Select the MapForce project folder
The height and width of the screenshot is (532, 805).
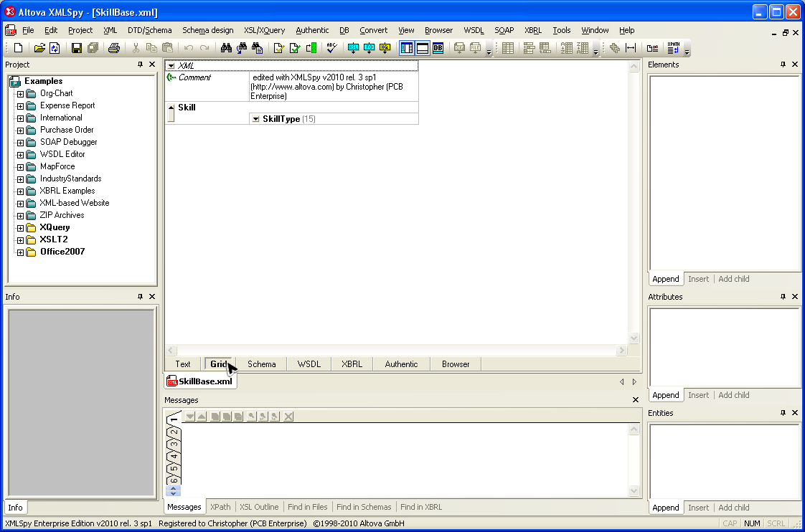pyautogui.click(x=57, y=166)
